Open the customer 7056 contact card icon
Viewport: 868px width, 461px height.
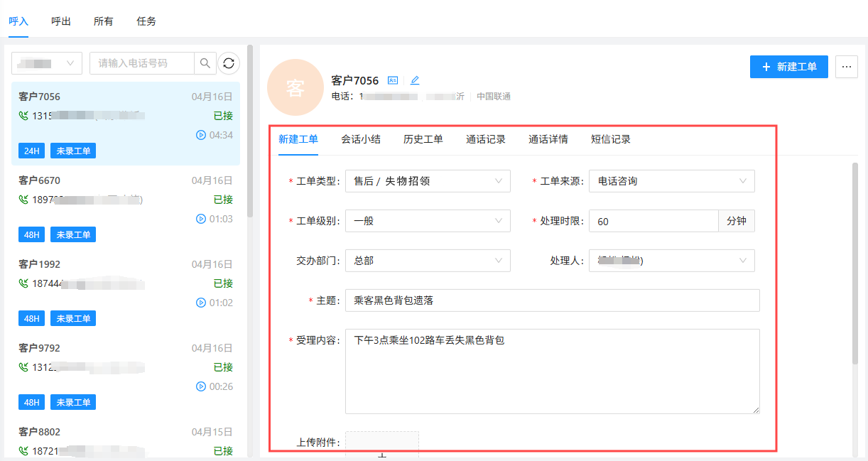[x=393, y=81]
